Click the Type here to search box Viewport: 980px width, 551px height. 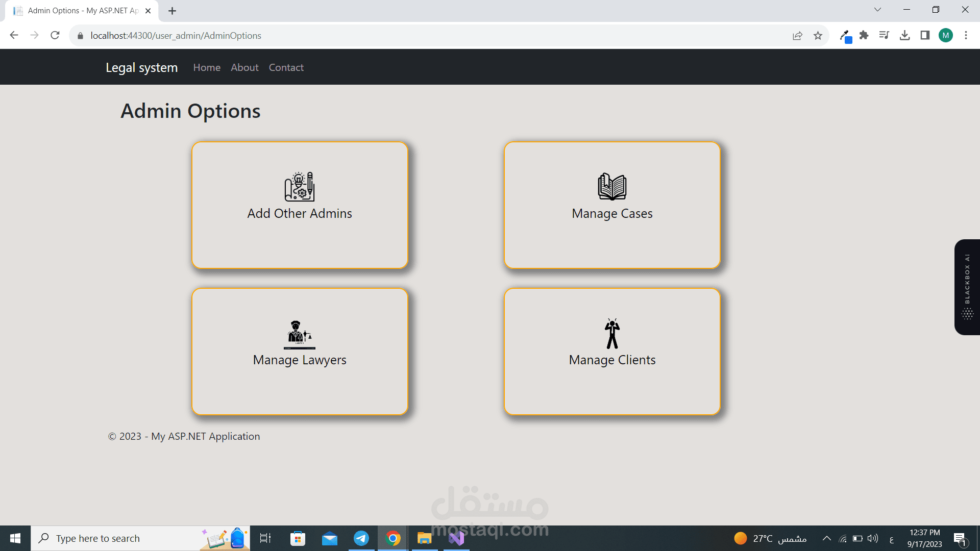[117, 538]
